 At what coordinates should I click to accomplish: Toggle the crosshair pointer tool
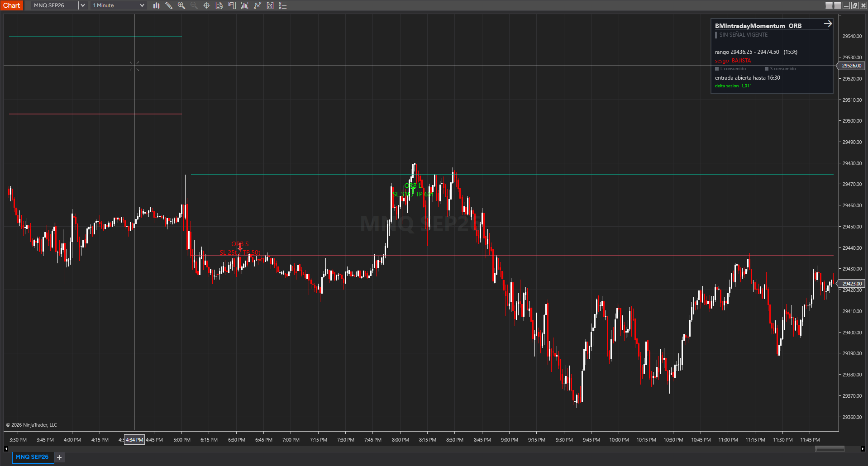(x=207, y=5)
